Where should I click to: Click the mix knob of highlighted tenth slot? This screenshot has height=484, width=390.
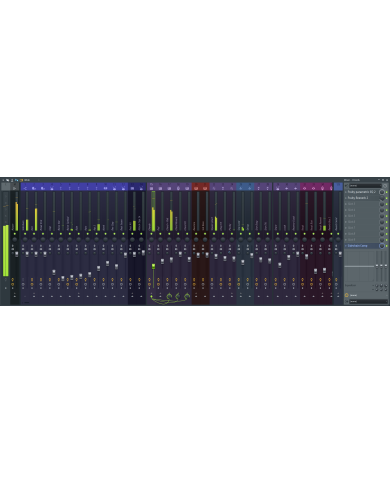coord(382,246)
